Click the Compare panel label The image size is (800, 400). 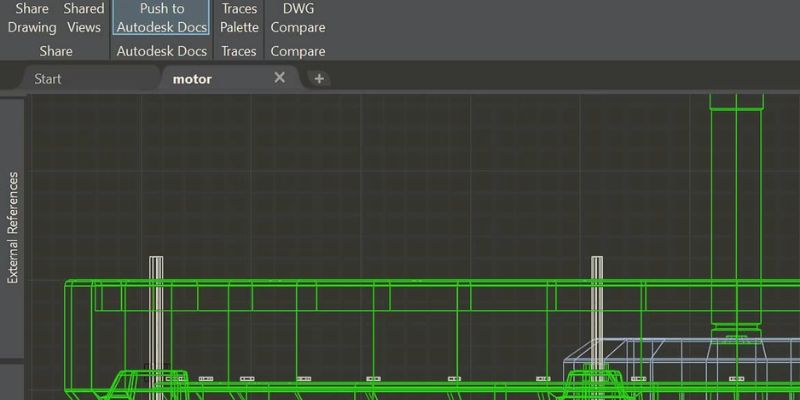click(298, 51)
